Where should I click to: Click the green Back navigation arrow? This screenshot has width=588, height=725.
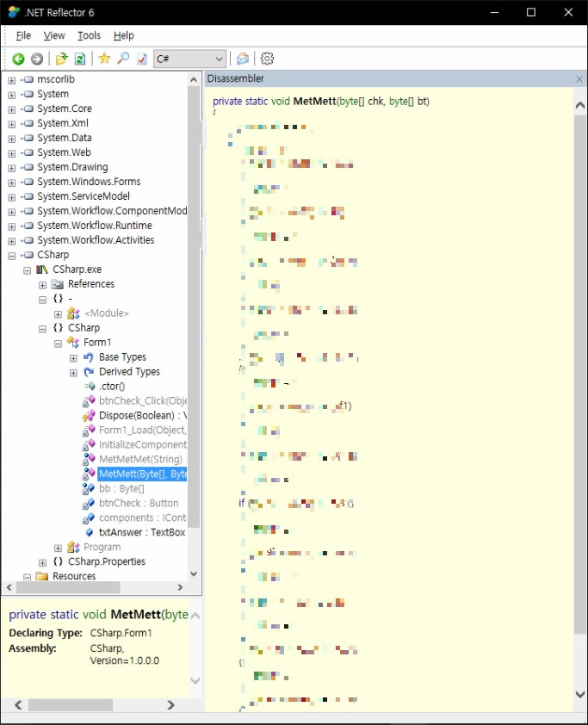[x=18, y=59]
